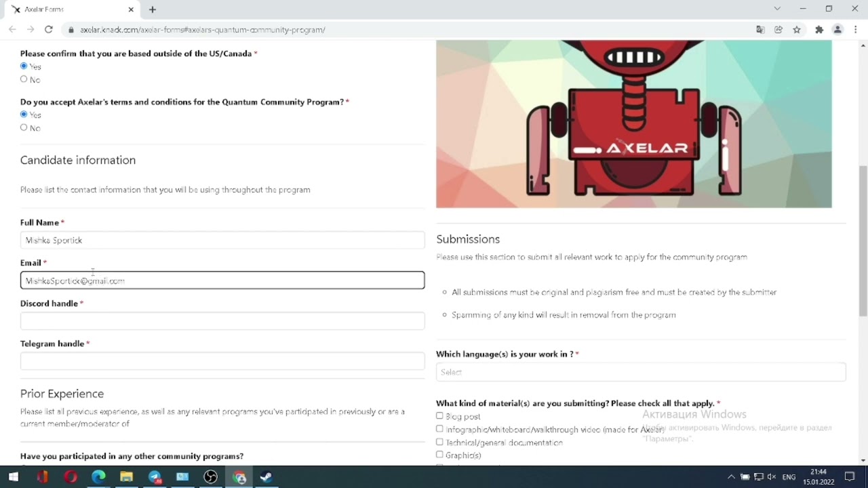Open the Chrome extensions puzzle icon
Viewport: 868px width, 488px height.
point(819,29)
